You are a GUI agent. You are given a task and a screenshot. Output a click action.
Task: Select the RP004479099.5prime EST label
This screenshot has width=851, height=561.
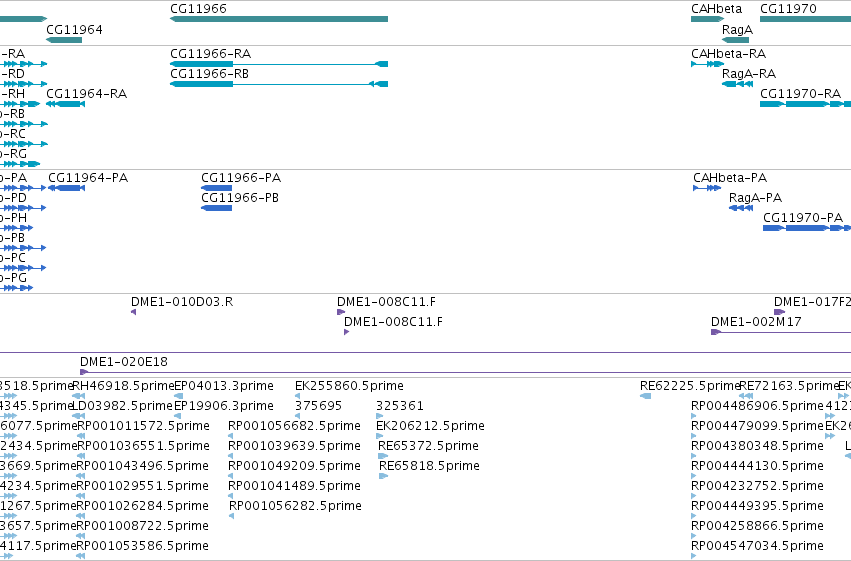click(x=757, y=426)
